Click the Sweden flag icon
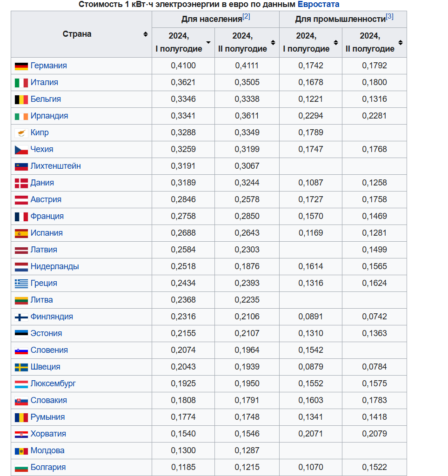The width and height of the screenshot is (448, 476). 21,367
